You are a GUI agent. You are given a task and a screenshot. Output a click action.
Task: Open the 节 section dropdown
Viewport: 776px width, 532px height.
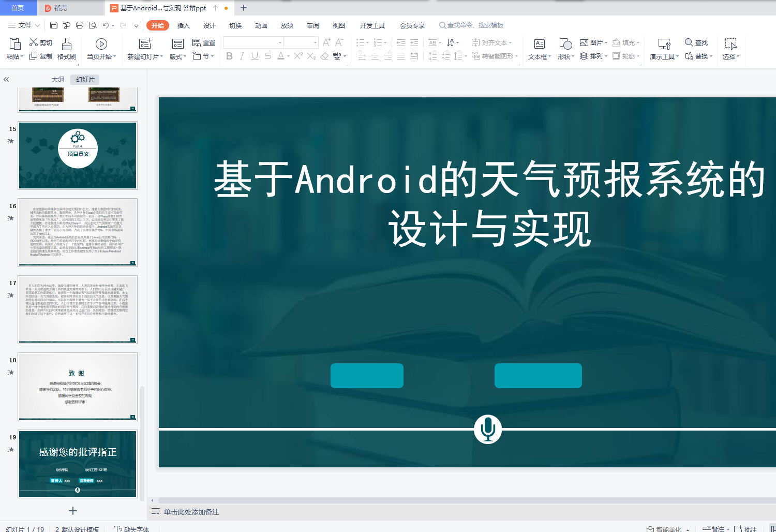(x=204, y=56)
